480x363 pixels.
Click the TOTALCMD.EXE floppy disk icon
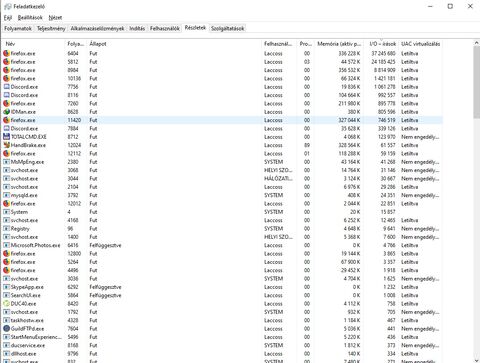coord(6,137)
